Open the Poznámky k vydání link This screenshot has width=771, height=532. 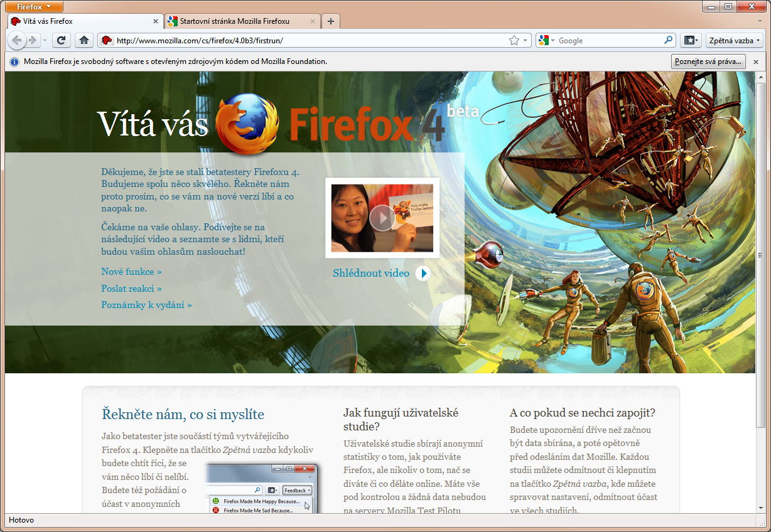[146, 305]
